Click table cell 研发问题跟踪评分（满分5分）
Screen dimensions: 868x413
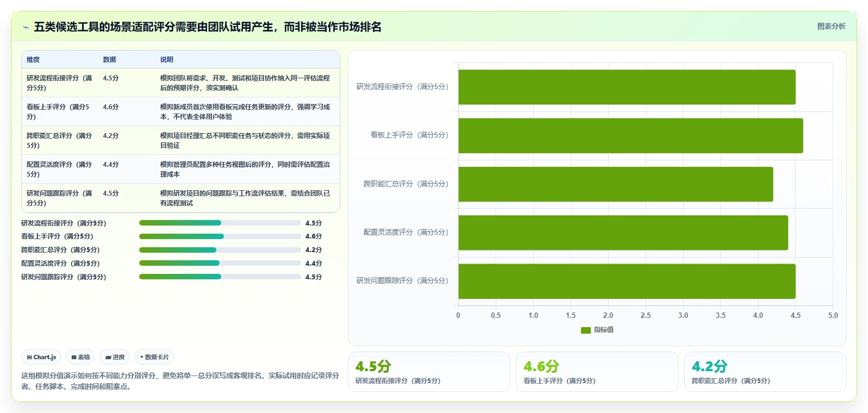tap(60, 198)
